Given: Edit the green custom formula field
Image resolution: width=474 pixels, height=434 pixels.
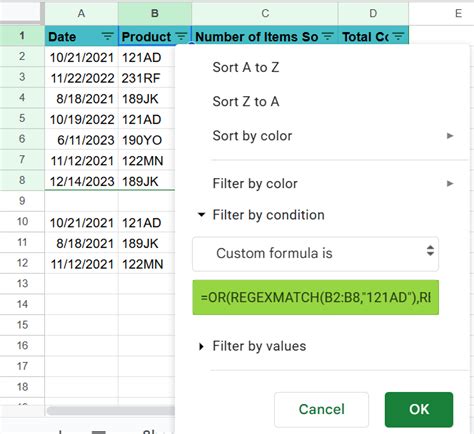Looking at the screenshot, I should (315, 297).
